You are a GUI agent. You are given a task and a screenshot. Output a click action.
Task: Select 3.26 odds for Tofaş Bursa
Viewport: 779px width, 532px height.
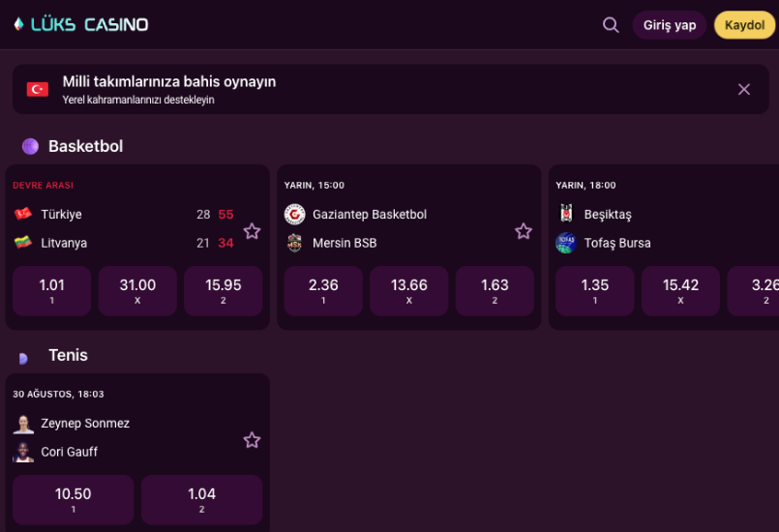coord(753,291)
